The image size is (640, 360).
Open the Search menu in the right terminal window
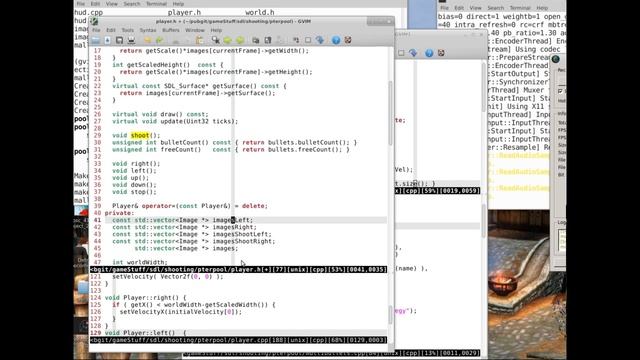pos(496,8)
